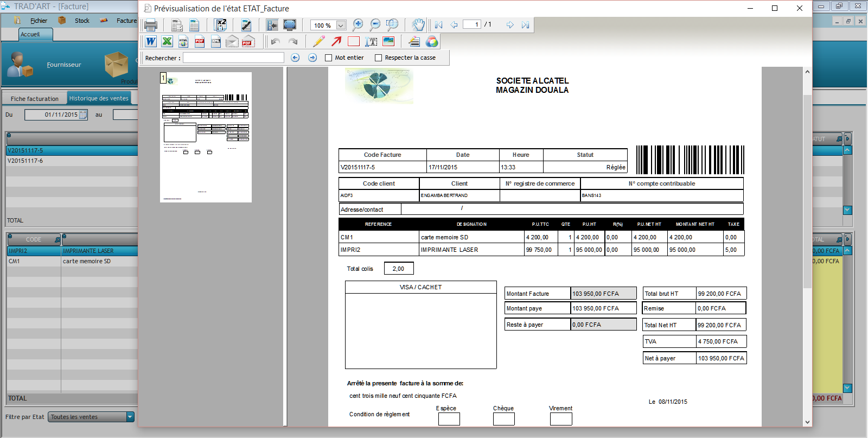Find previous search result arrow
This screenshot has height=438, width=868.
point(295,58)
